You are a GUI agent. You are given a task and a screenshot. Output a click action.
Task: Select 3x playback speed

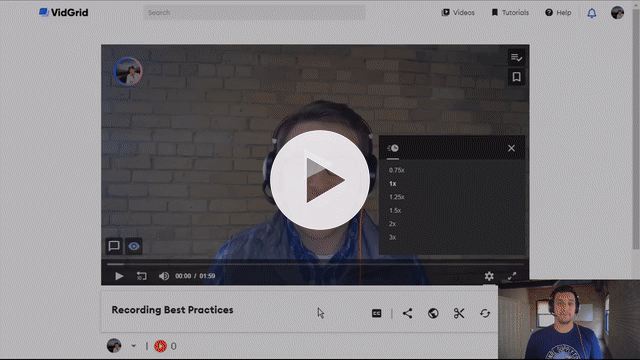click(392, 238)
